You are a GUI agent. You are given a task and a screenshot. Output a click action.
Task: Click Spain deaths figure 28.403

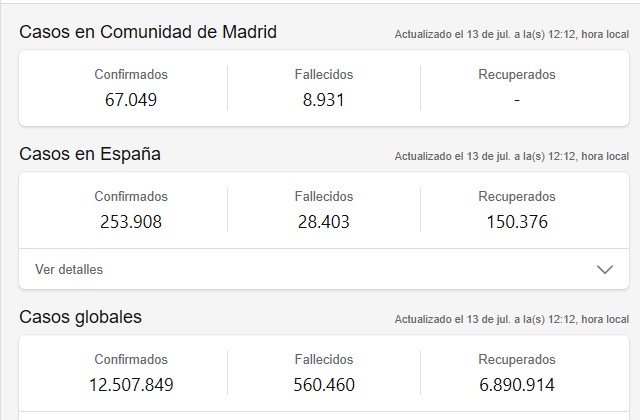324,221
